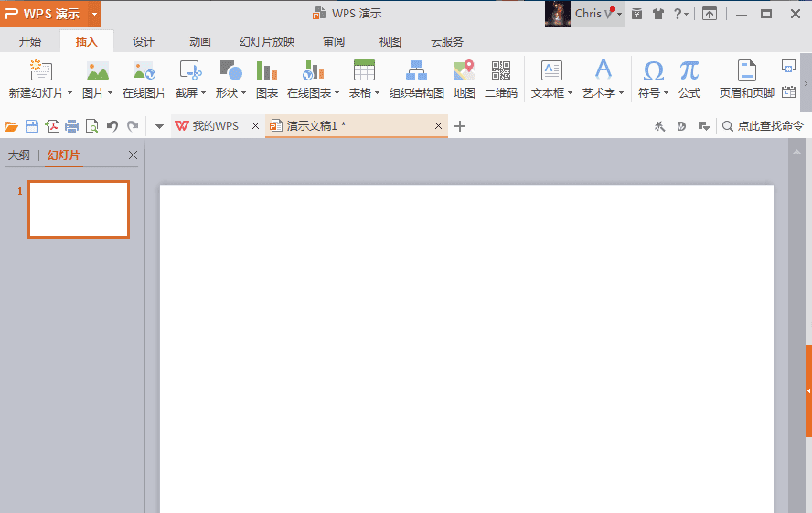Open the 云服务 ribbon tab
This screenshot has width=812, height=513.
447,41
